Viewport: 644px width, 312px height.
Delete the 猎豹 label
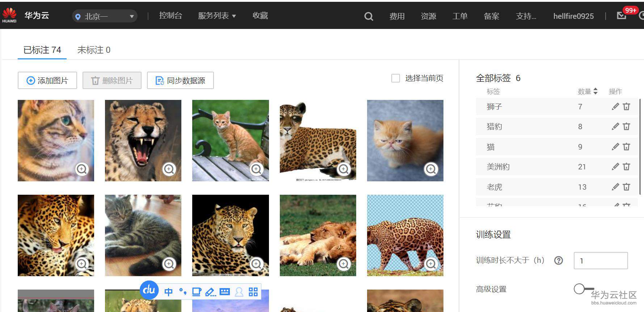click(627, 126)
